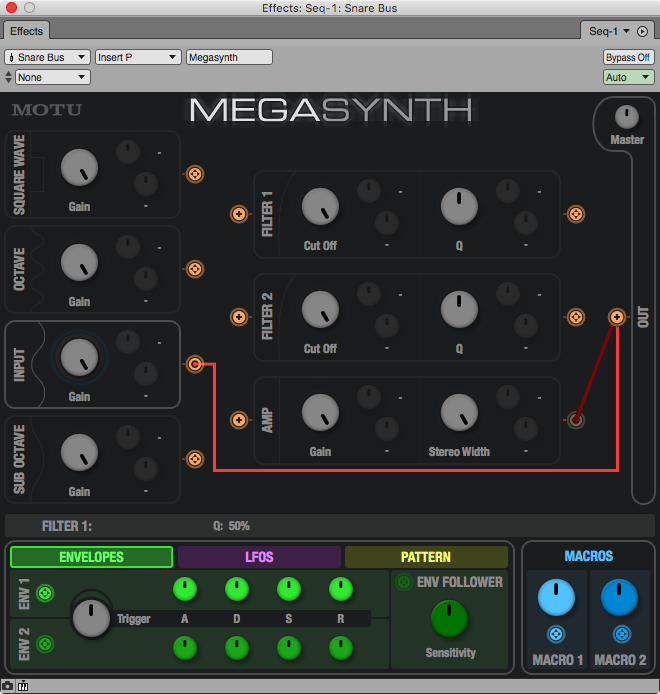Click the Env Follower Sensitivity knob
The image size is (660, 694).
click(449, 618)
